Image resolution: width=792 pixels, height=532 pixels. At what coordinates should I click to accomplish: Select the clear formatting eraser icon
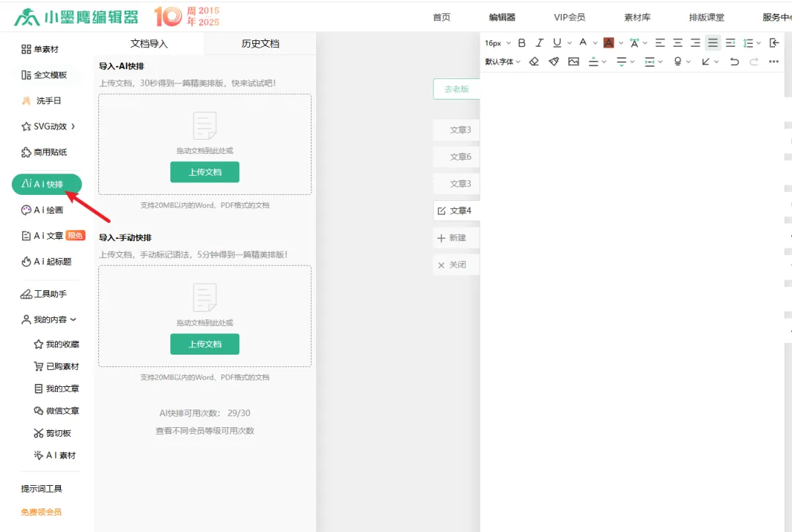click(x=534, y=62)
